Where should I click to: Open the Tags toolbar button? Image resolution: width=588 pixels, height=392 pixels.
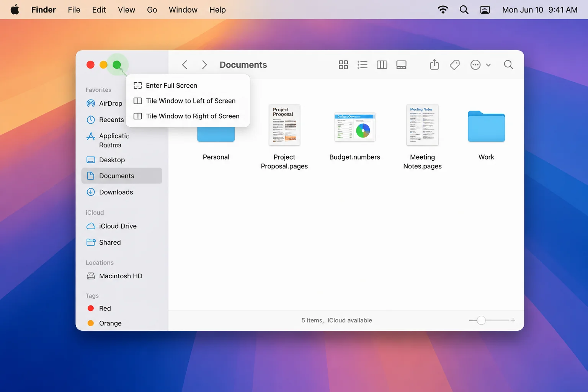pos(455,65)
